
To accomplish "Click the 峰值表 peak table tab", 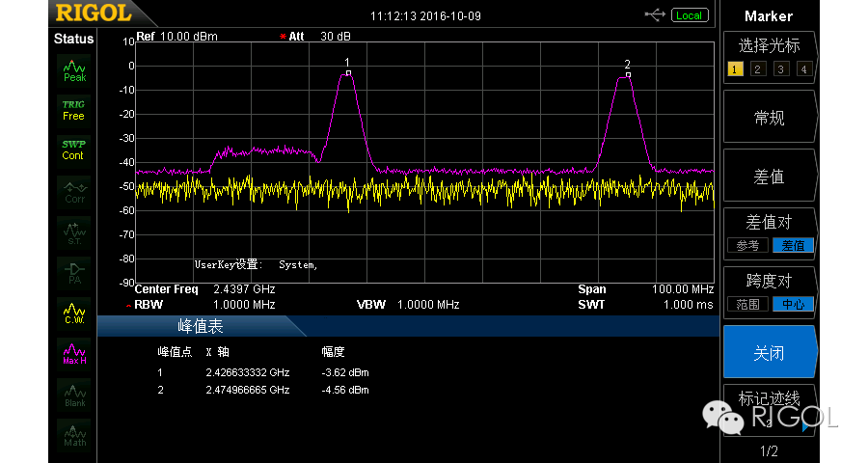I will [201, 326].
